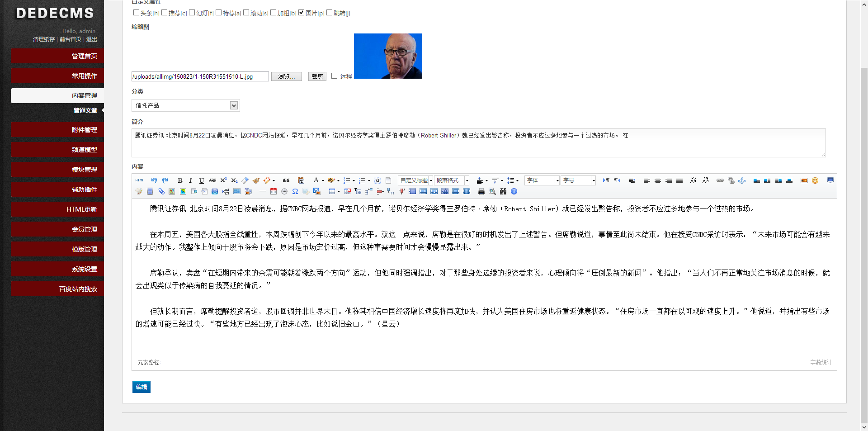Toggle fullscreen editor mode monitor icon
This screenshot has width=868, height=431.
click(x=830, y=180)
